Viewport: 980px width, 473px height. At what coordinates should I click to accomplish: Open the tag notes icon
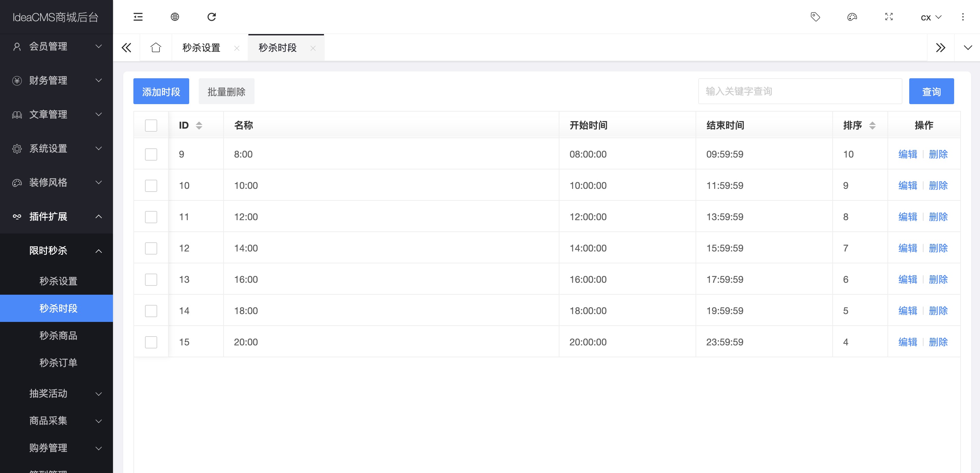815,17
